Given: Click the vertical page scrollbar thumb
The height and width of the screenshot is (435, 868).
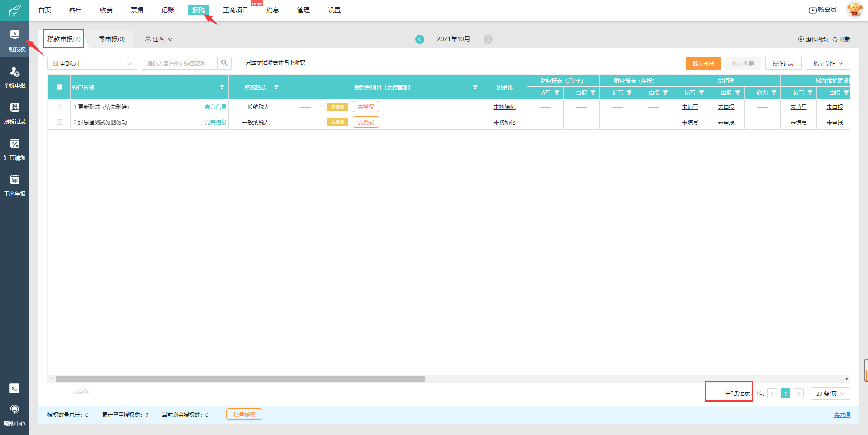Looking at the screenshot, I should point(866,370).
